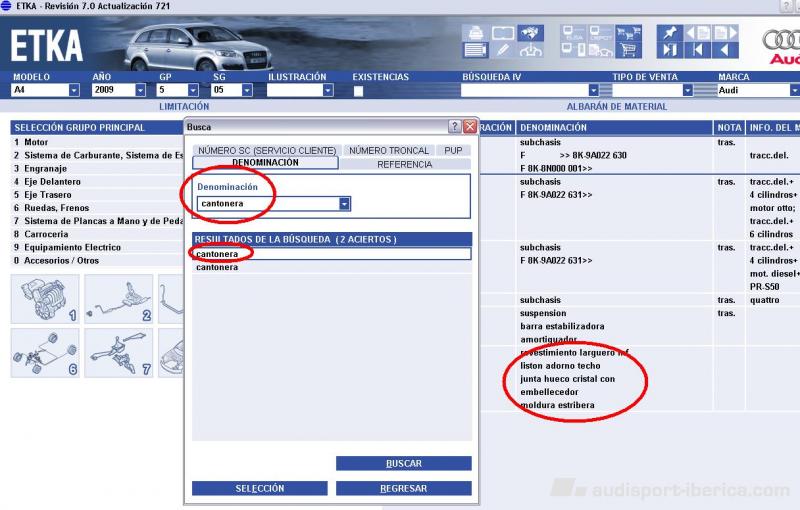Image resolution: width=800 pixels, height=510 pixels.
Task: Select the pencil edit icon
Action: [x=503, y=50]
